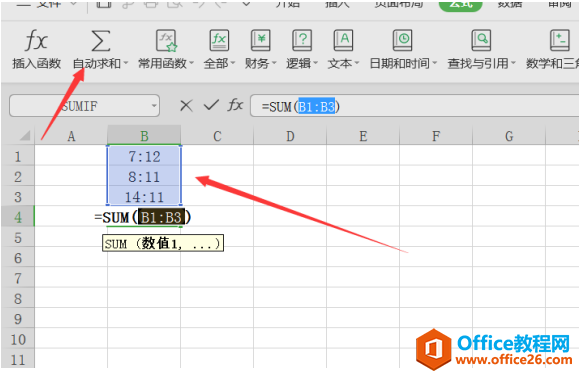579x377 pixels.
Task: Click in the formula bar input field
Action: coord(414,106)
